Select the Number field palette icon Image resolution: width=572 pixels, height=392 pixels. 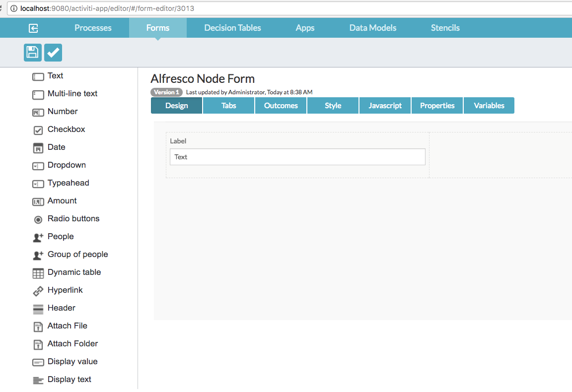click(x=38, y=113)
